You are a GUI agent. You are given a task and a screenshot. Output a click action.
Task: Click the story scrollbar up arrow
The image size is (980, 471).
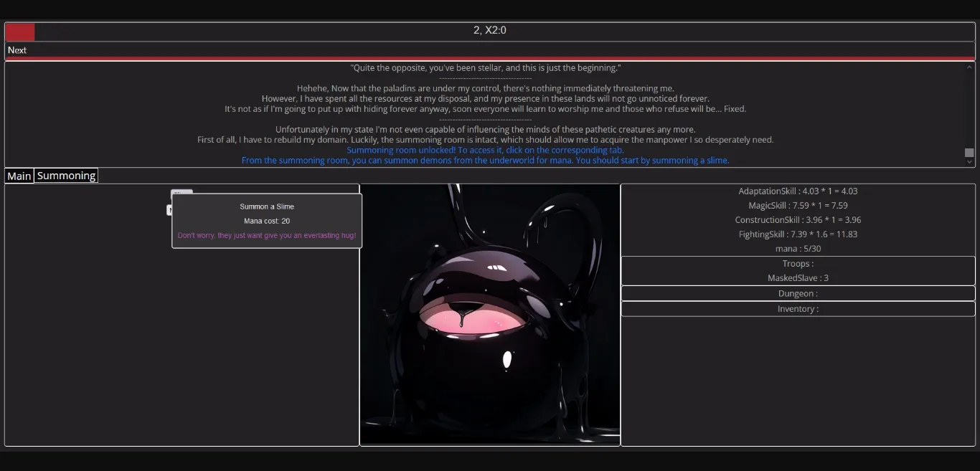(970, 66)
